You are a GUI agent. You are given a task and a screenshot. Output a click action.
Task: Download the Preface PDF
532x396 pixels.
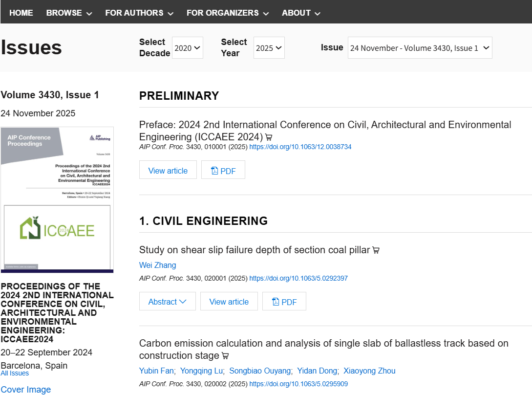[223, 171]
